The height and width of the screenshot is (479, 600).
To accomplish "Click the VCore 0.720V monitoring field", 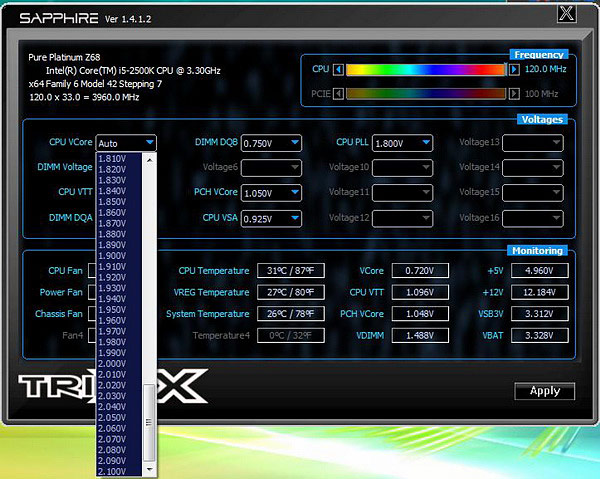I will tap(420, 270).
